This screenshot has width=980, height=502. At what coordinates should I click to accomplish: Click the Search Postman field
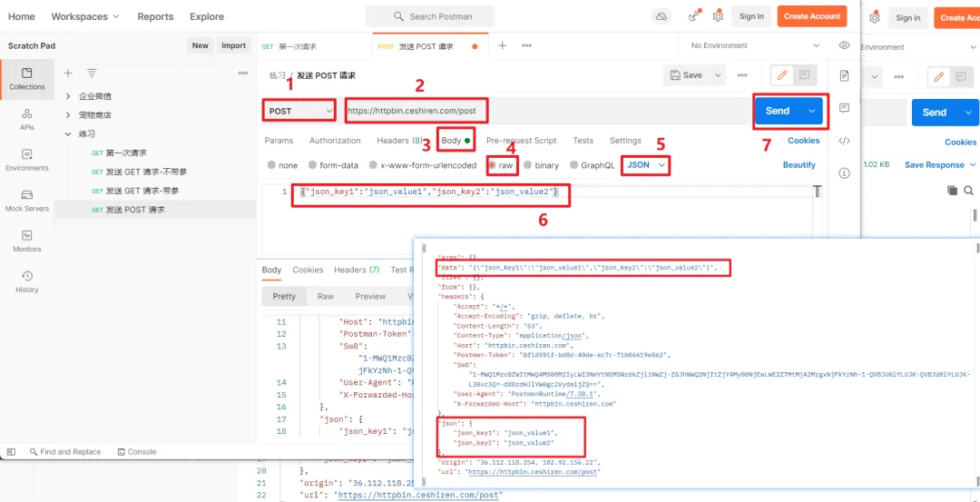[x=430, y=16]
